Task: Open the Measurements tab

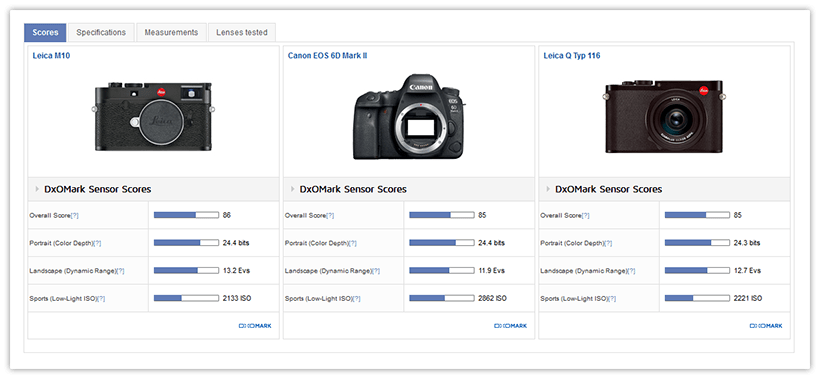Action: [172, 32]
